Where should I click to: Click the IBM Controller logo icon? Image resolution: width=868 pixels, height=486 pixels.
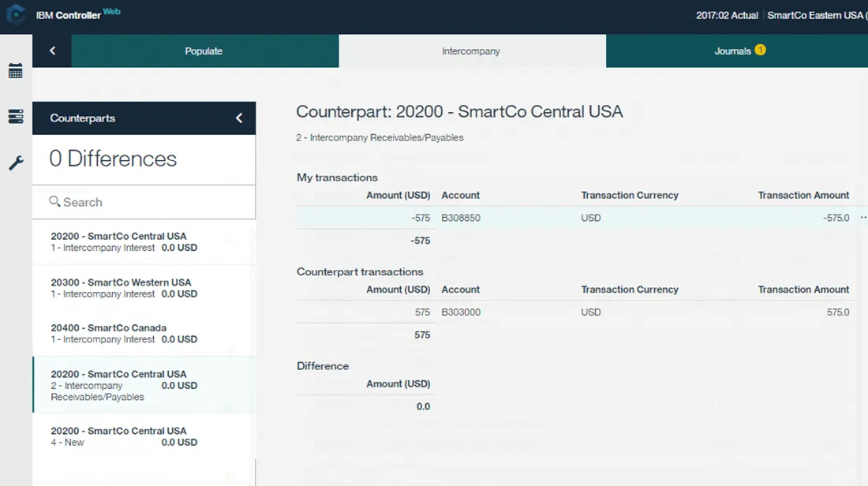pyautogui.click(x=16, y=14)
